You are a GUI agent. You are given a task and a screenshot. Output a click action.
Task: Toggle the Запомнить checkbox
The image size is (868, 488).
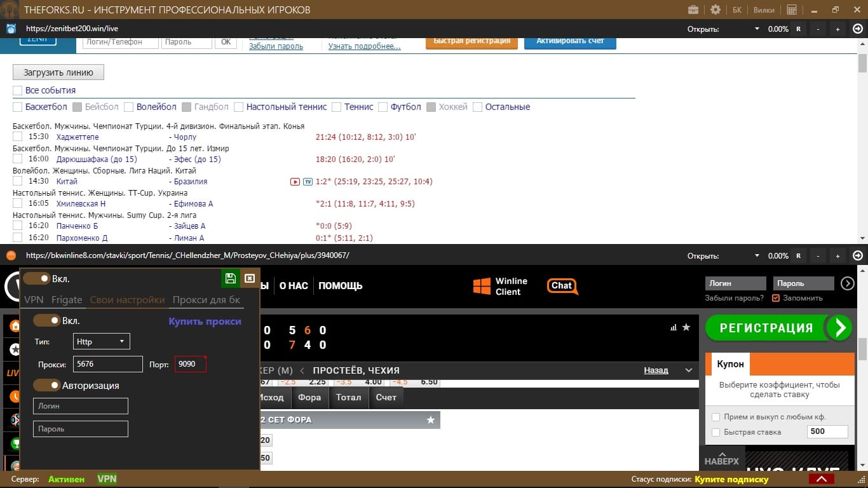coord(776,298)
